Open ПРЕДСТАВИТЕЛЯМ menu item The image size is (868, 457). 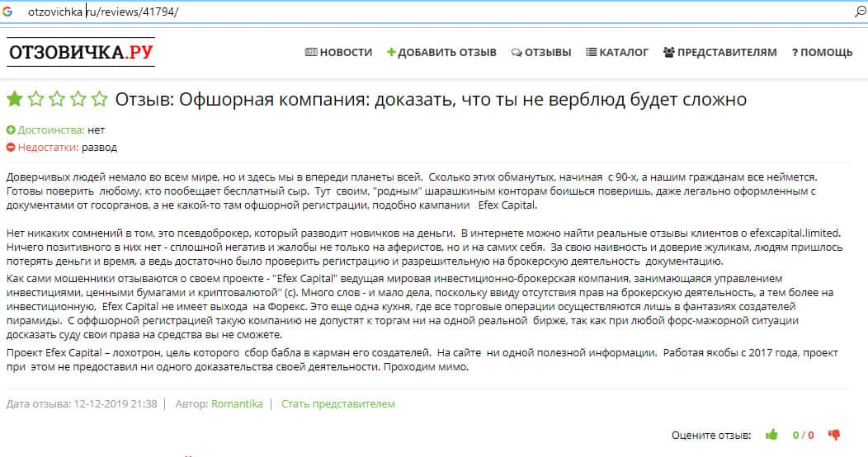720,53
